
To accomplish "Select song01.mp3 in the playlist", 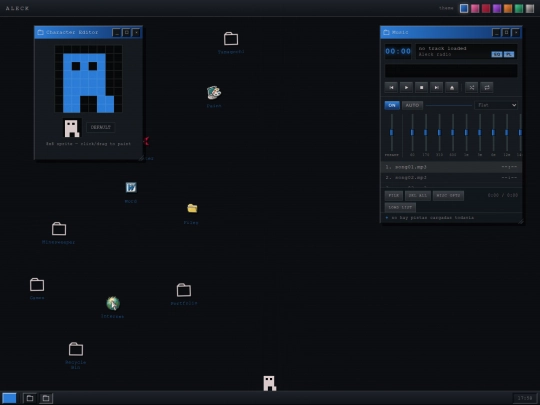I will pyautogui.click(x=451, y=167).
